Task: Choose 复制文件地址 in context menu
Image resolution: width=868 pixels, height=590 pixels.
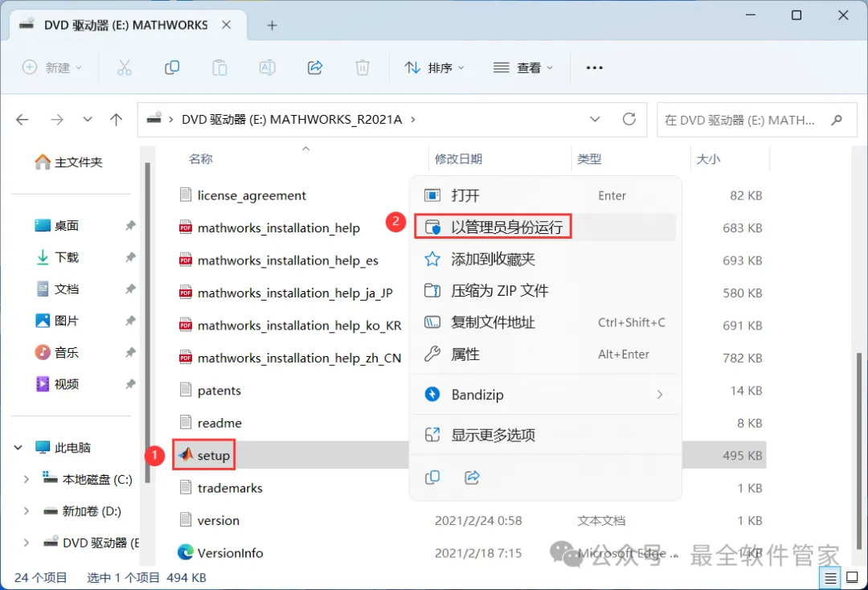Action: pyautogui.click(x=545, y=322)
